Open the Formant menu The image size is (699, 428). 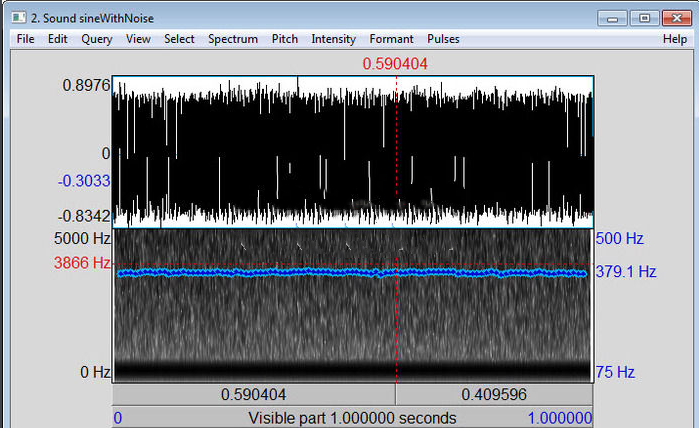point(391,39)
